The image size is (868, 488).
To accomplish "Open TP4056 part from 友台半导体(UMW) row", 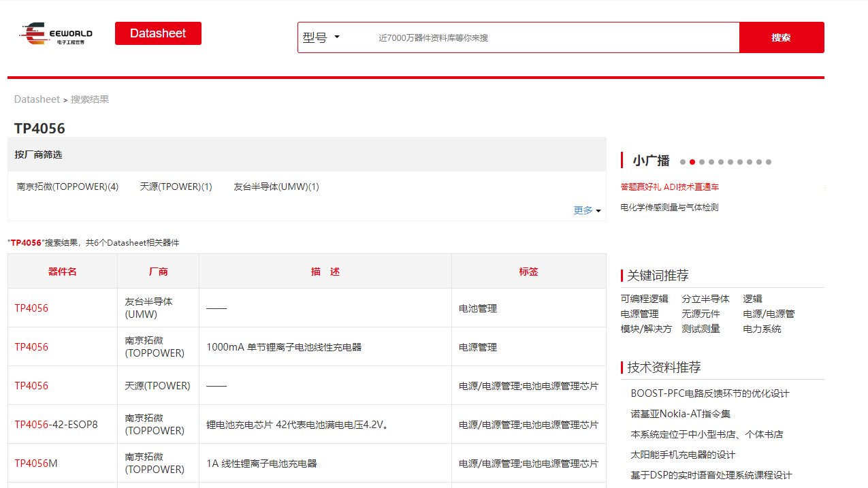I will click(31, 308).
